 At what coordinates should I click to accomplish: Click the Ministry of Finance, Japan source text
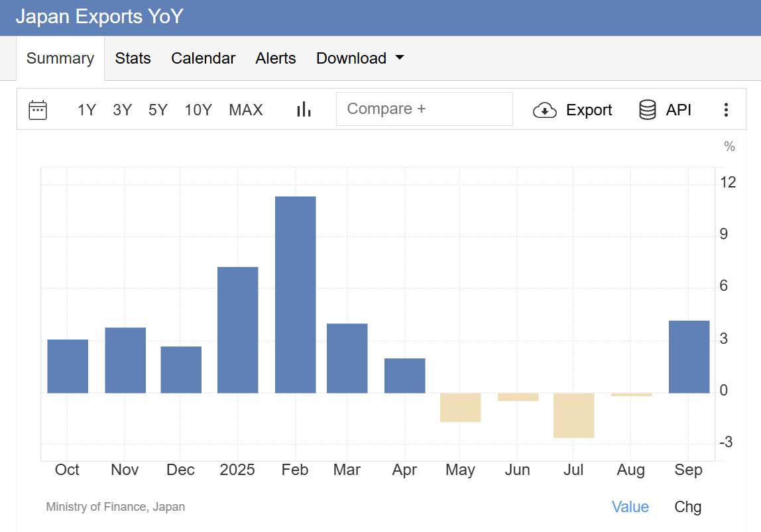pyautogui.click(x=115, y=507)
